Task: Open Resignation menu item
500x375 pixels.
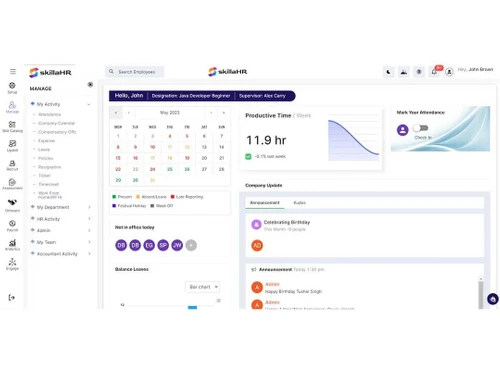Action: click(x=49, y=167)
